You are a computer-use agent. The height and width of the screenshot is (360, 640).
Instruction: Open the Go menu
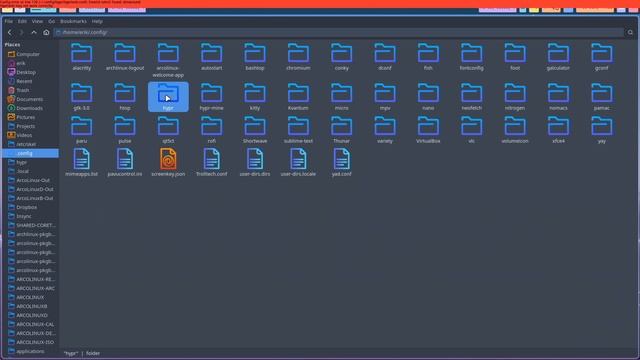point(51,21)
